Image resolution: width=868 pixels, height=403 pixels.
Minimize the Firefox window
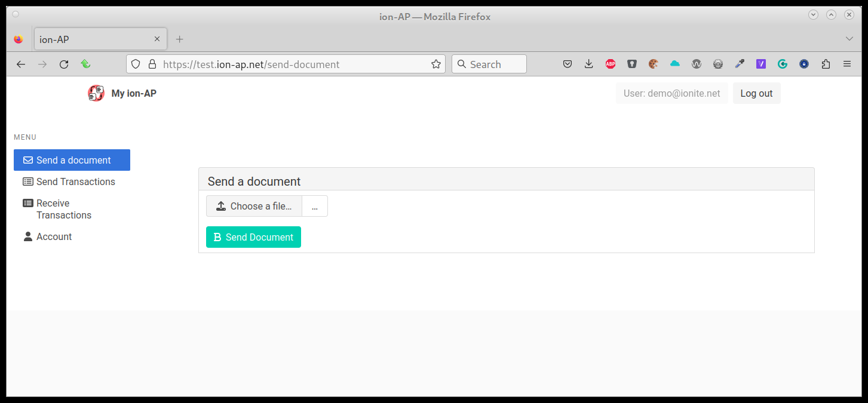(813, 15)
